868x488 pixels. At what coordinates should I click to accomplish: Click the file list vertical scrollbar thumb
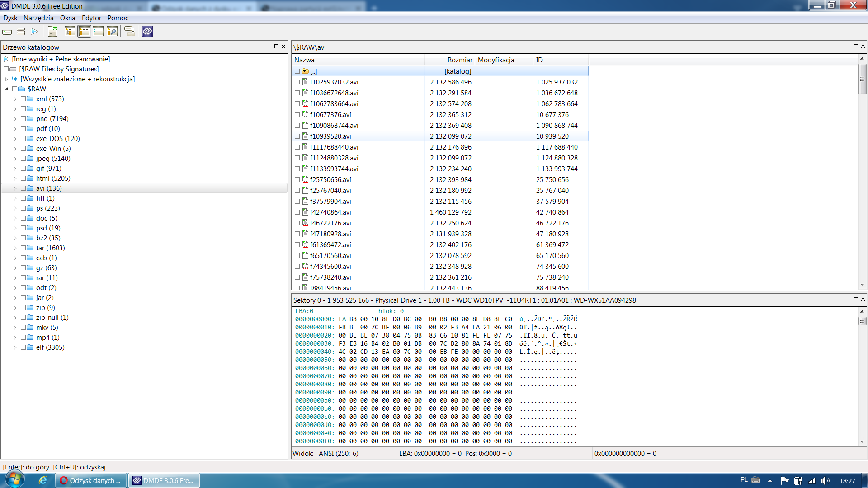pos(862,79)
